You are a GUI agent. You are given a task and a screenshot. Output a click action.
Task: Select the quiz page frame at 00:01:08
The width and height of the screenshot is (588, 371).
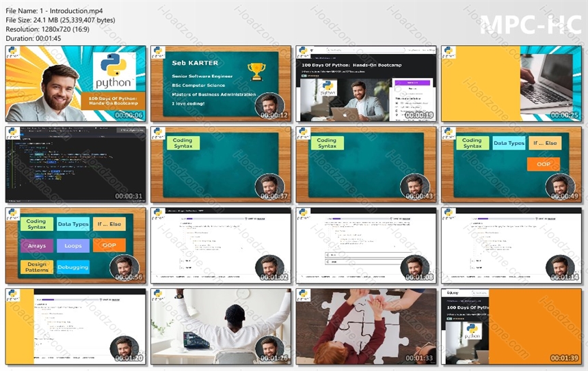pyautogui.click(x=366, y=245)
